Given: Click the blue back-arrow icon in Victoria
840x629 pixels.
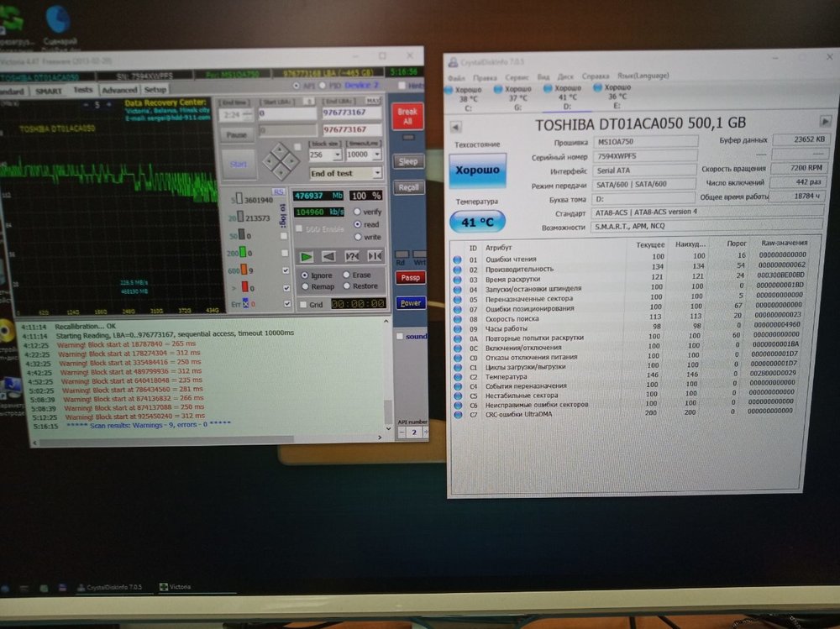Looking at the screenshot, I should [329, 256].
